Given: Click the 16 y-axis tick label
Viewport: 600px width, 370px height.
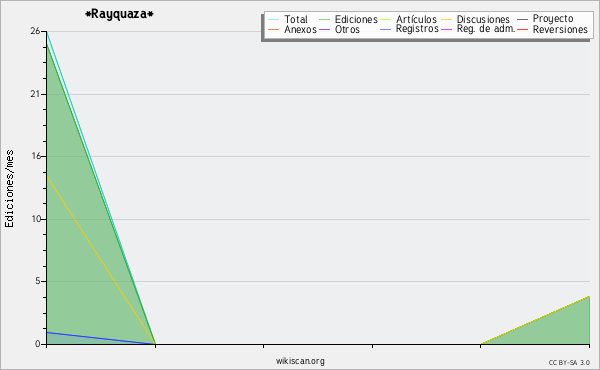Looking at the screenshot, I should tap(35, 156).
